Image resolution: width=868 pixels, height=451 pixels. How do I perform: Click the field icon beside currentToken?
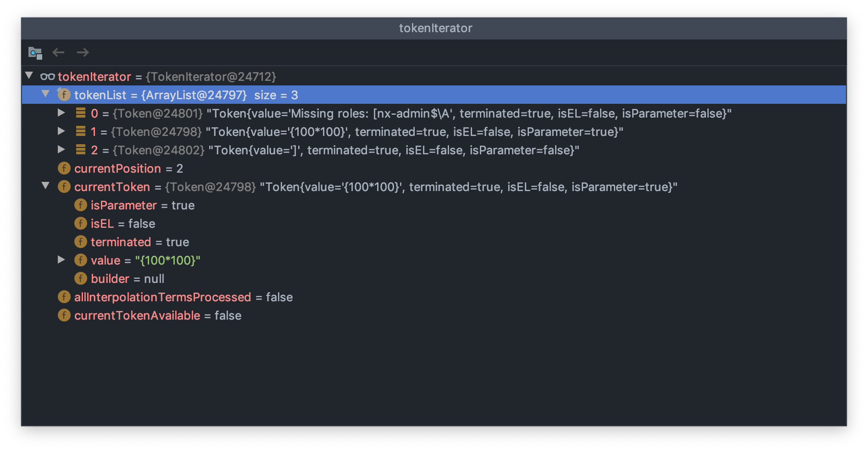[x=64, y=186]
